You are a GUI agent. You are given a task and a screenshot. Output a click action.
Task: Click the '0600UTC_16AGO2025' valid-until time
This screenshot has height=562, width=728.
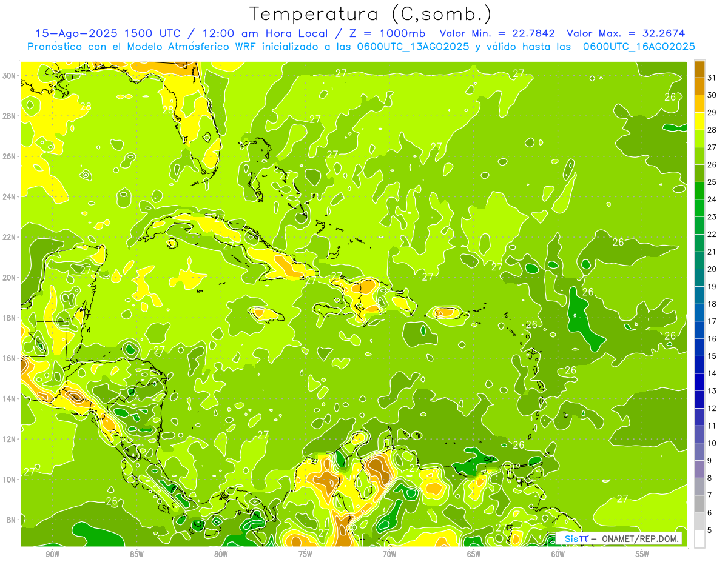coord(639,46)
